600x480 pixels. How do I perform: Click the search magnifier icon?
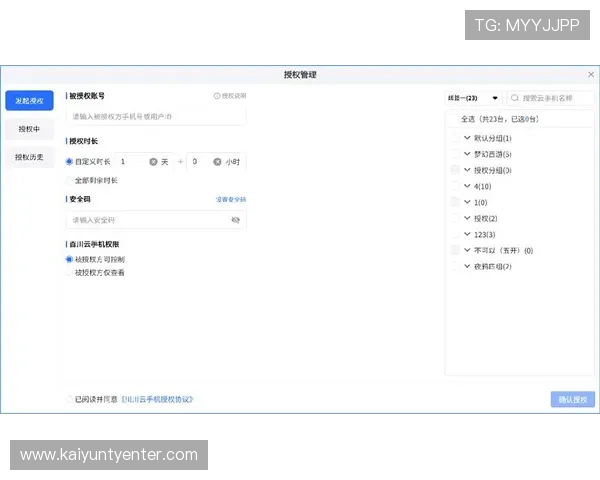(515, 98)
